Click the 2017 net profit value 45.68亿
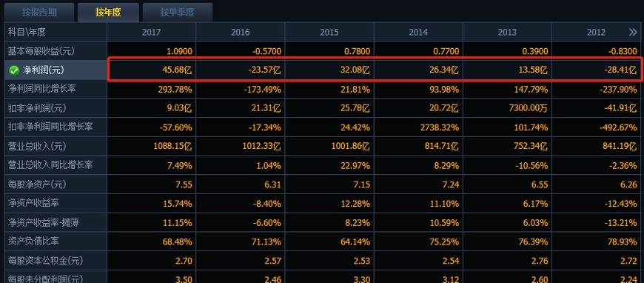The height and width of the screenshot is (283, 644). [177, 71]
